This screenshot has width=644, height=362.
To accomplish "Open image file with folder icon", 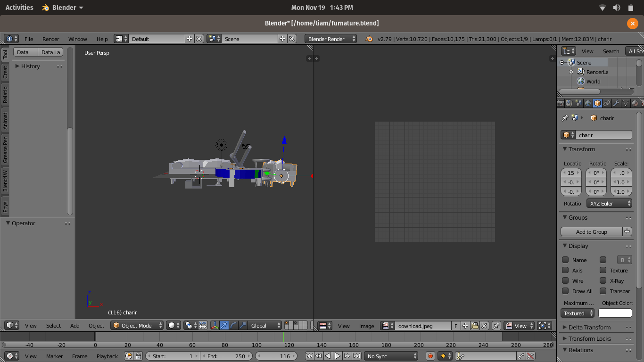I will click(x=475, y=326).
